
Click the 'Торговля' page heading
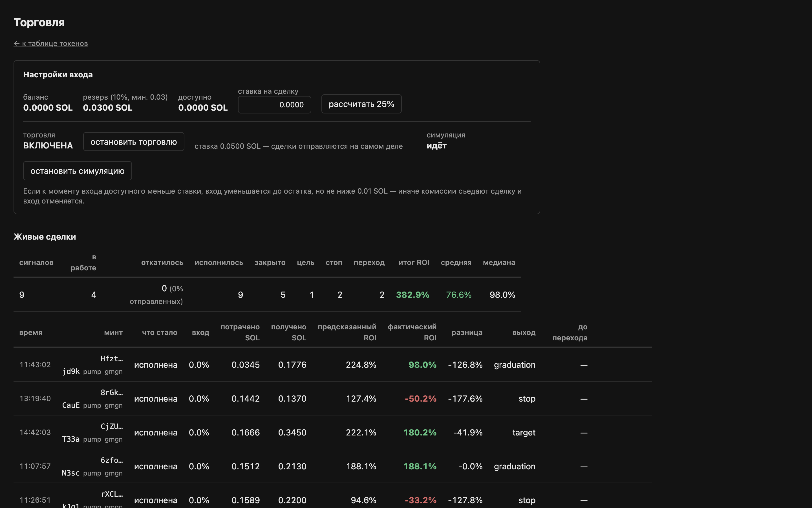coord(39,23)
